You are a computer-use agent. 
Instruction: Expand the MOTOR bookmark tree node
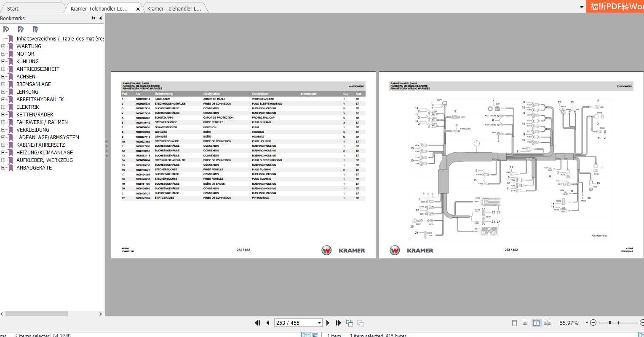[x=3, y=54]
